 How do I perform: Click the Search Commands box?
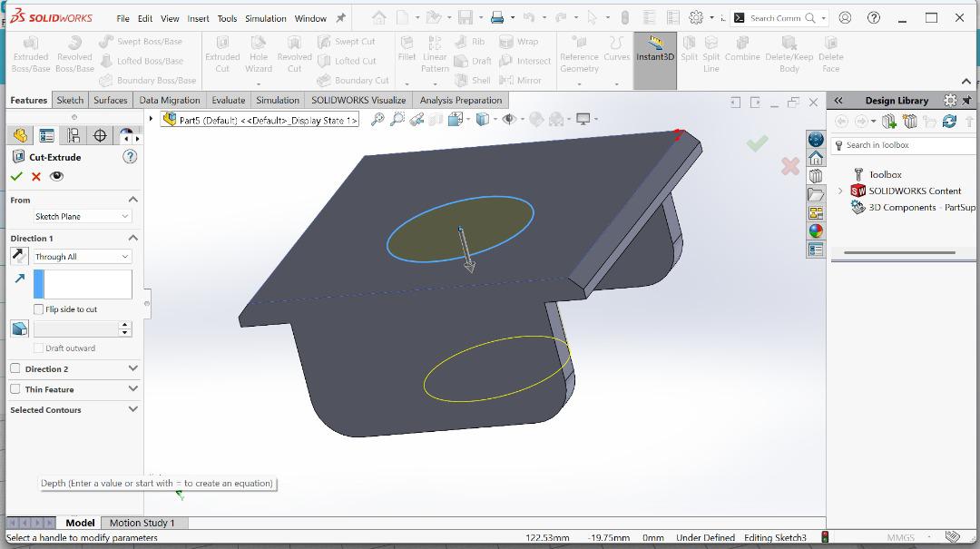click(780, 18)
